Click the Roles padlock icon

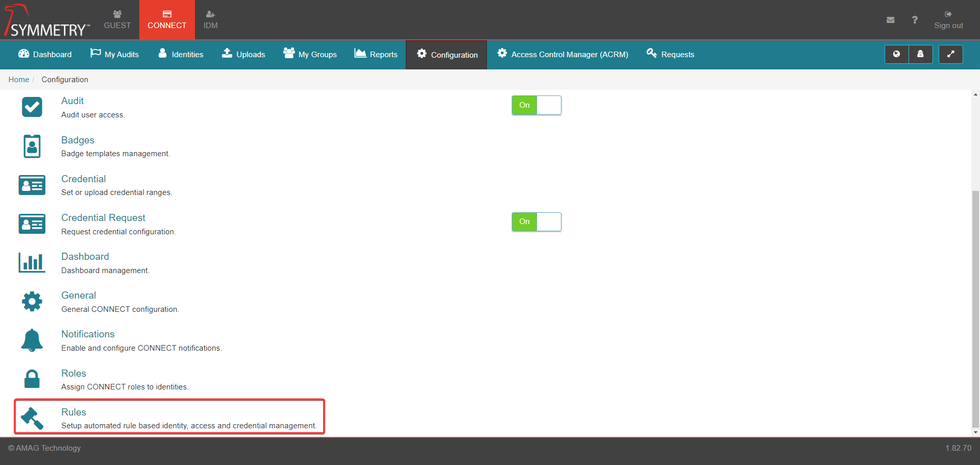pyautogui.click(x=32, y=379)
